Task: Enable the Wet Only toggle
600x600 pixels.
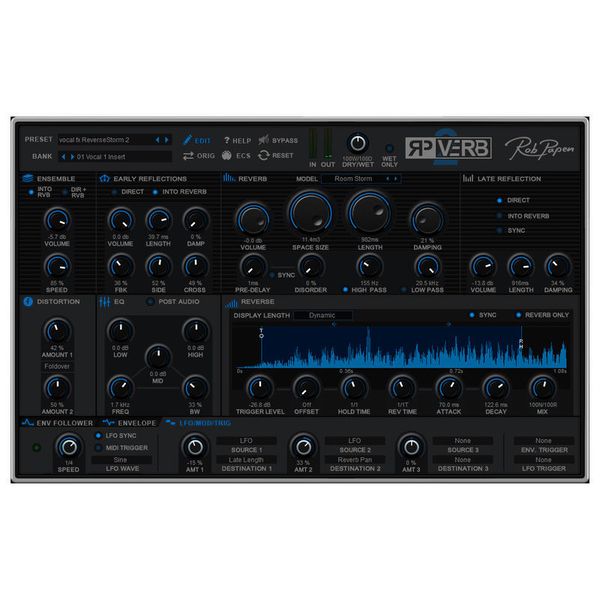Action: click(x=389, y=148)
